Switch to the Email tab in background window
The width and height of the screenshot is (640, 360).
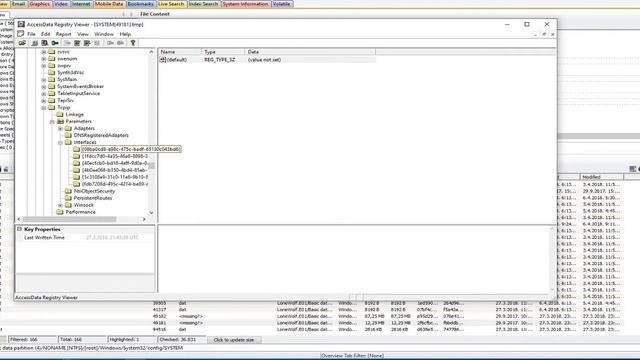point(18,4)
